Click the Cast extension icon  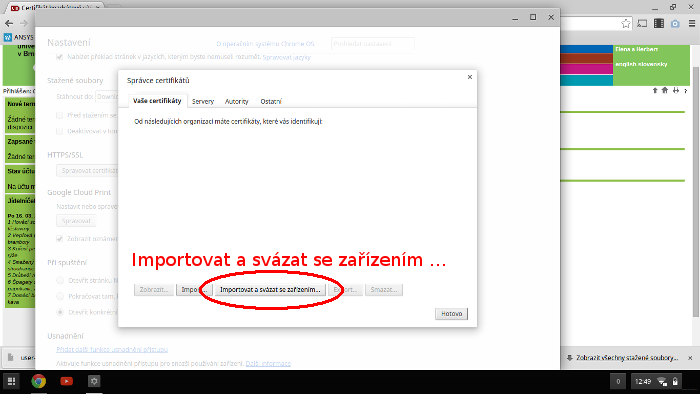[642, 24]
